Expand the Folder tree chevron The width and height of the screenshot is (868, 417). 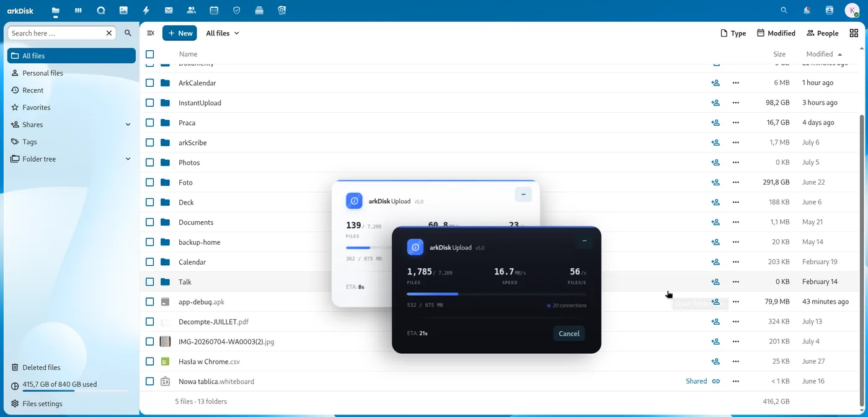pos(128,159)
